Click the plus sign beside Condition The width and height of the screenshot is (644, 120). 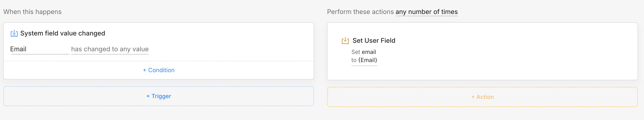point(144,70)
